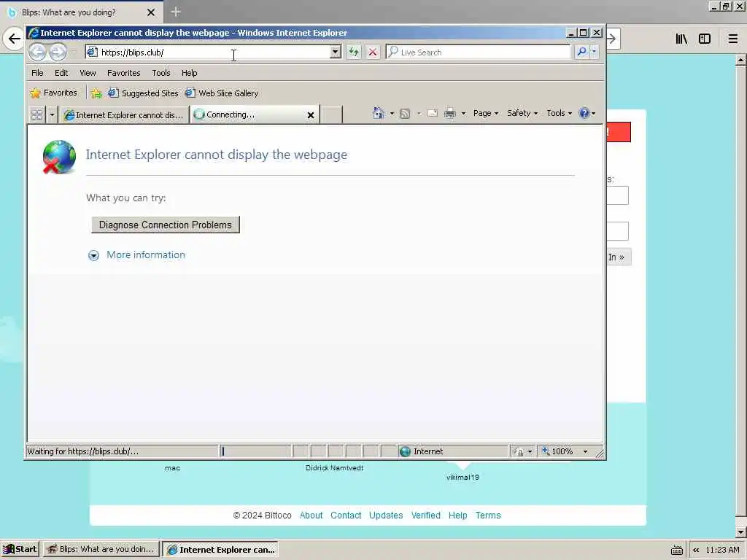
Task: Click the Firefox page scrollbar down arrow
Action: click(x=741, y=532)
